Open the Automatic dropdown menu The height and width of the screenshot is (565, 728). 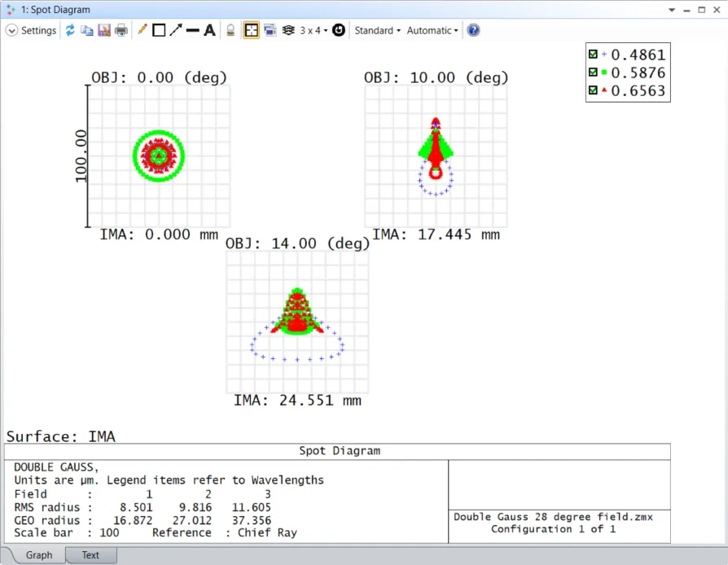click(432, 30)
